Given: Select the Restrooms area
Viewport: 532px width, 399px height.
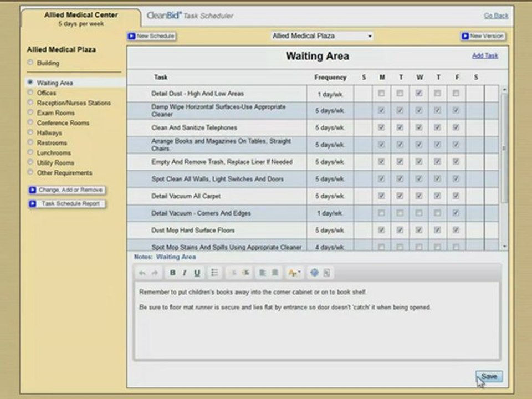Looking at the screenshot, I should coord(30,142).
